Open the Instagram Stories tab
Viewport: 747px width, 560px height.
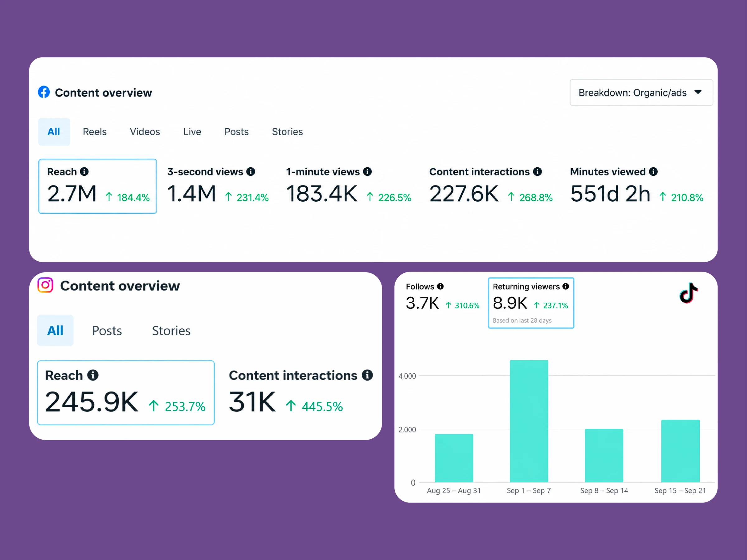[171, 331]
